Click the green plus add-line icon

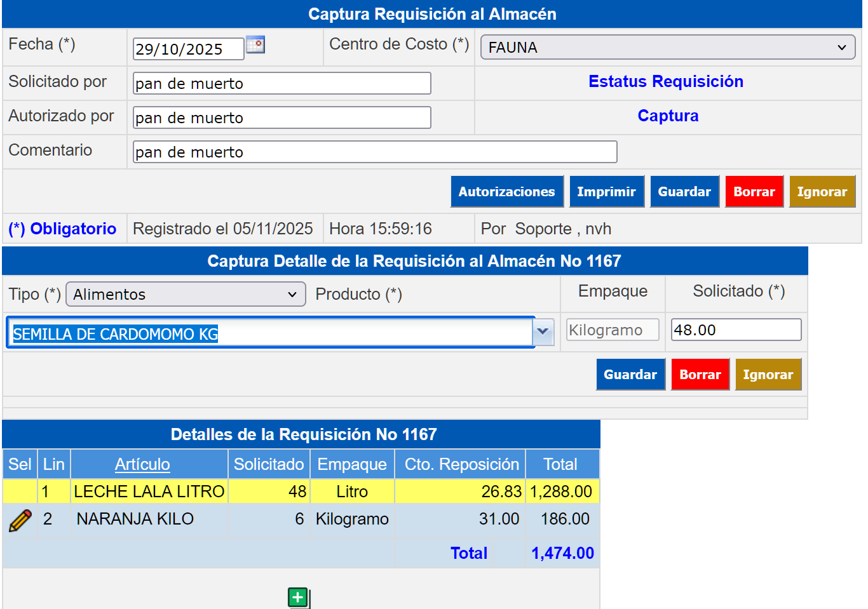(x=298, y=597)
